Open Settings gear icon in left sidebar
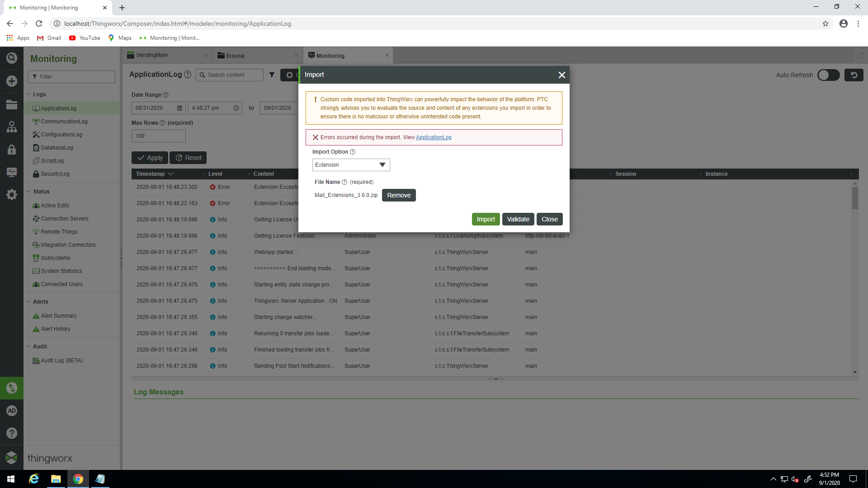Screen dimensions: 868x488 click(x=12, y=195)
